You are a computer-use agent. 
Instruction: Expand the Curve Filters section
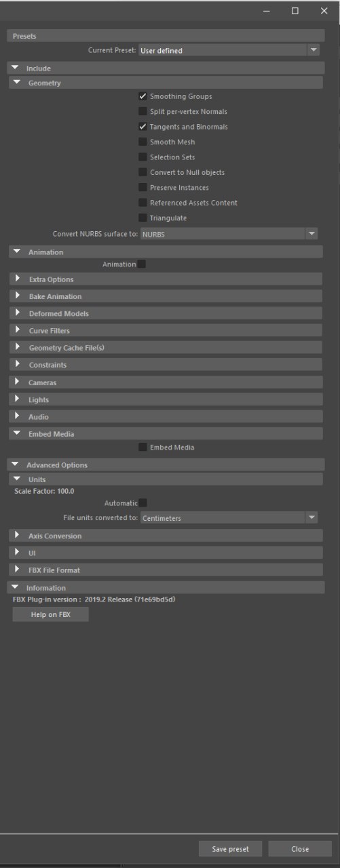point(166,330)
